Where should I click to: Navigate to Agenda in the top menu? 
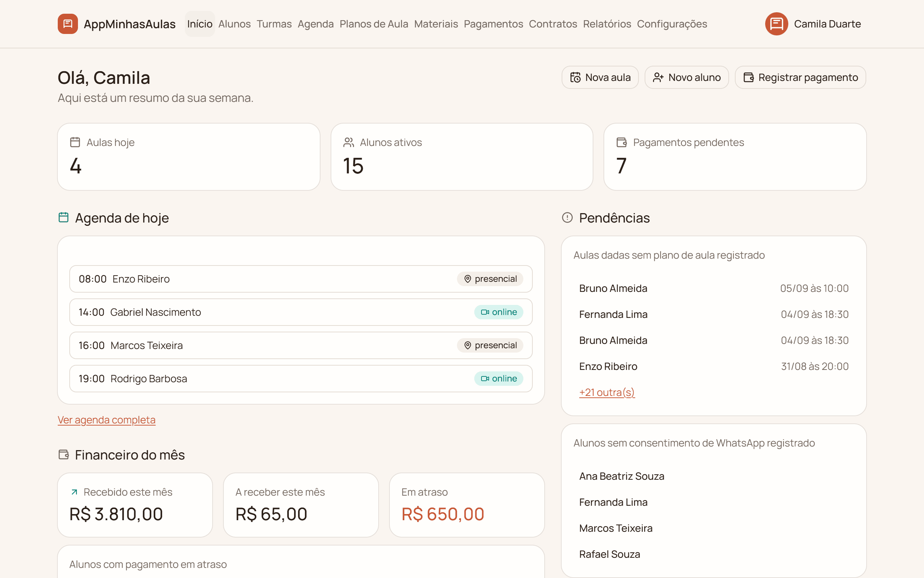click(x=315, y=24)
